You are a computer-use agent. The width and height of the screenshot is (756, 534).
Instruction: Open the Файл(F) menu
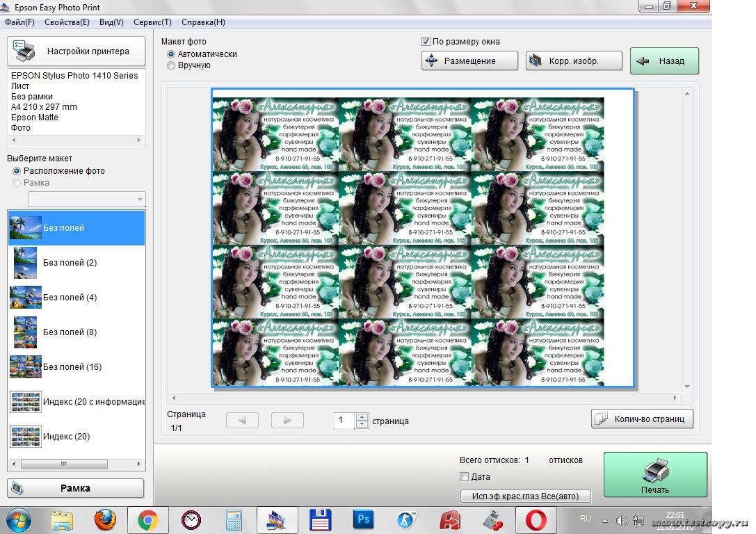pos(19,22)
